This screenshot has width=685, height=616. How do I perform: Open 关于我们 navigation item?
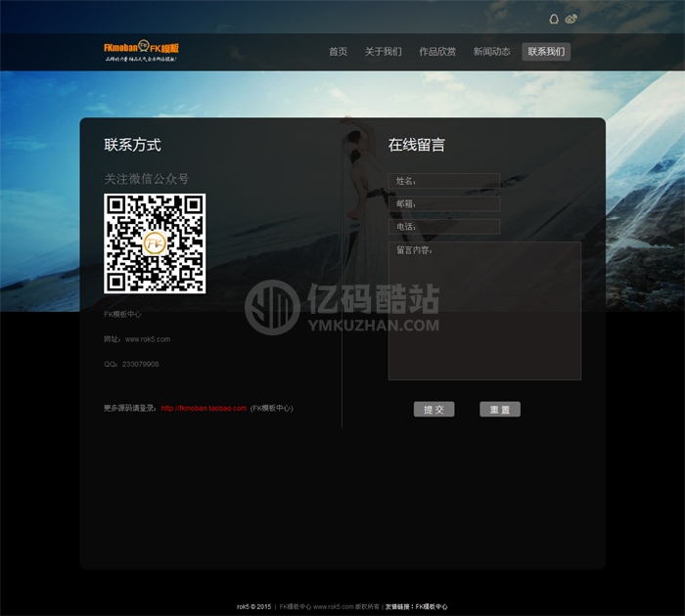click(x=383, y=52)
